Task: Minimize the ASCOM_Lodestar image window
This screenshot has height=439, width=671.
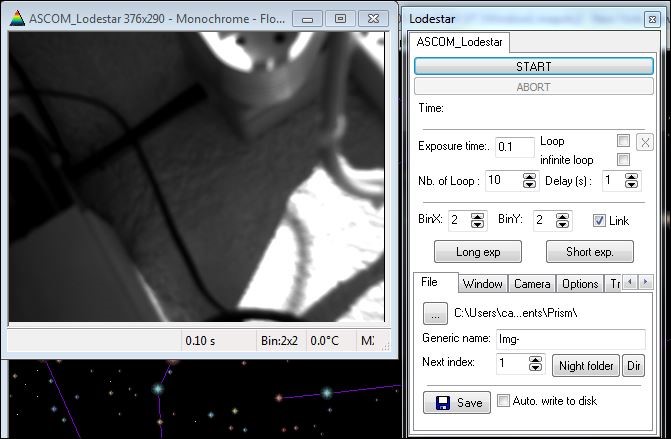Action: pos(310,18)
